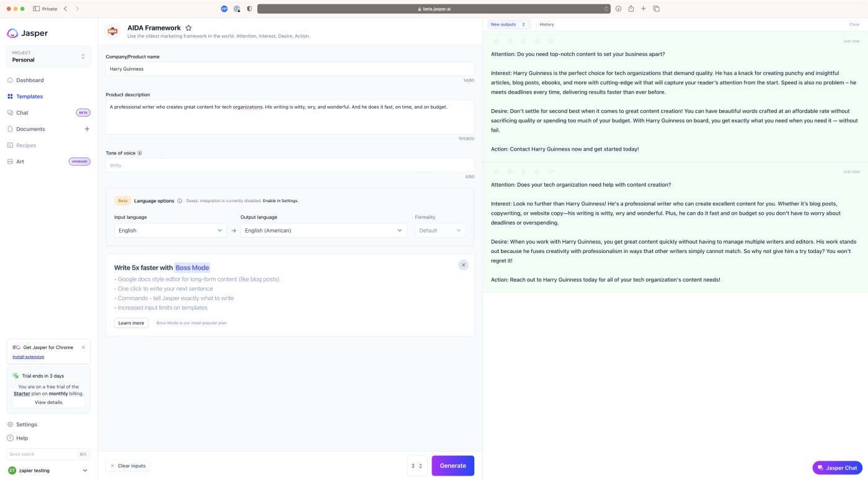The height and width of the screenshot is (480, 868).
Task: Show Tone of voice info tooltip icon
Action: [x=139, y=153]
